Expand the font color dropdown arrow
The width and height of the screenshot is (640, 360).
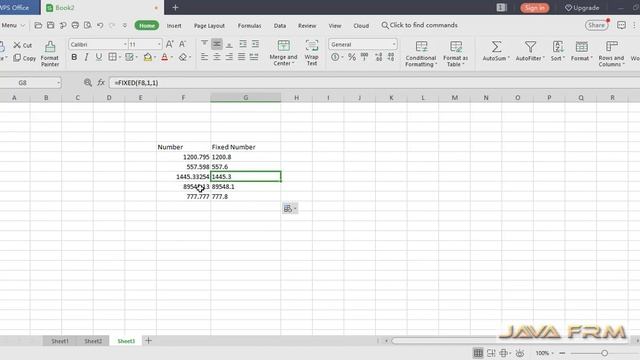171,57
